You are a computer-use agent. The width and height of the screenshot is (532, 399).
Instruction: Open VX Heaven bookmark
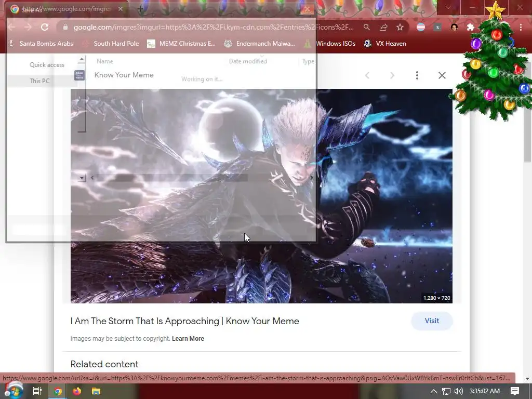point(385,44)
